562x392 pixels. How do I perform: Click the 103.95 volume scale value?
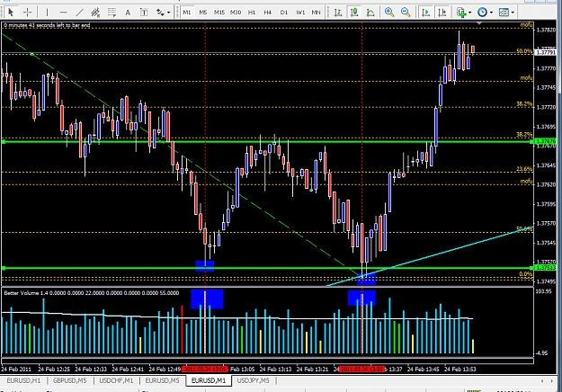[x=543, y=291]
